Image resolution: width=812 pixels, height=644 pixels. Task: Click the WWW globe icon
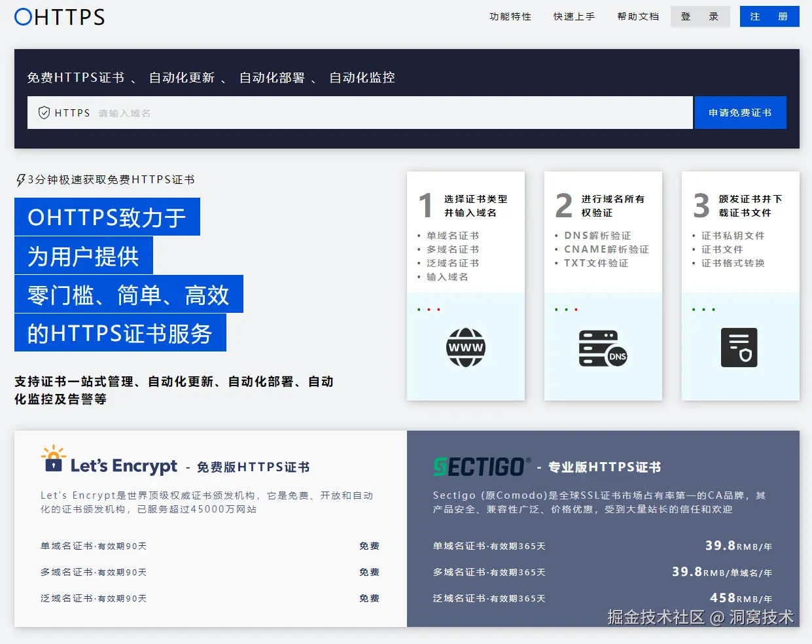(x=466, y=348)
